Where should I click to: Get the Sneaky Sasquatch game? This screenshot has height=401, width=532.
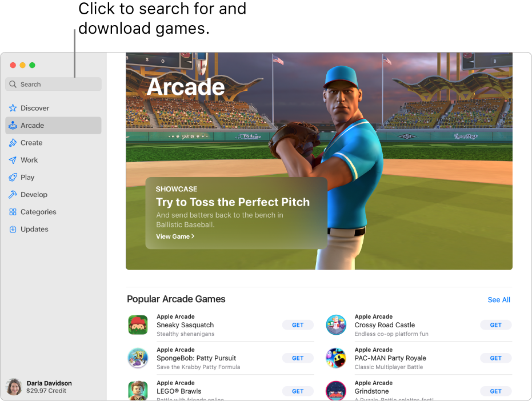pos(298,325)
